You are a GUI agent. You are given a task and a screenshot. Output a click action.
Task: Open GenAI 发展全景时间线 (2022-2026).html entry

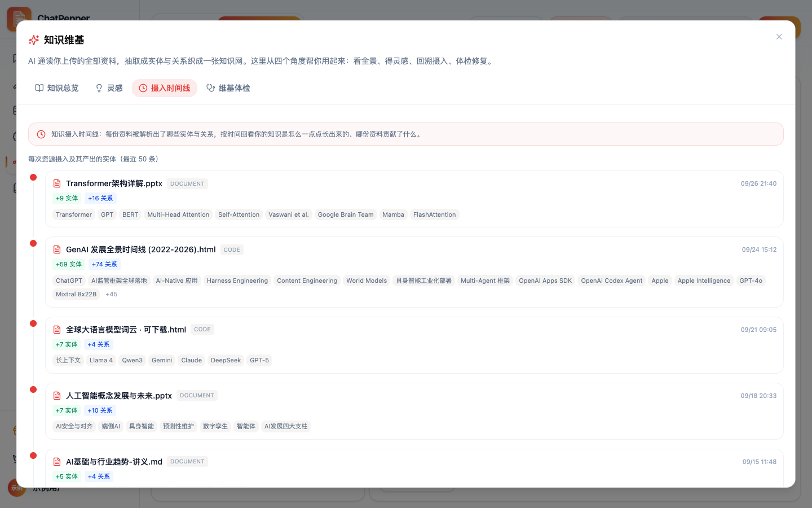[x=141, y=249]
